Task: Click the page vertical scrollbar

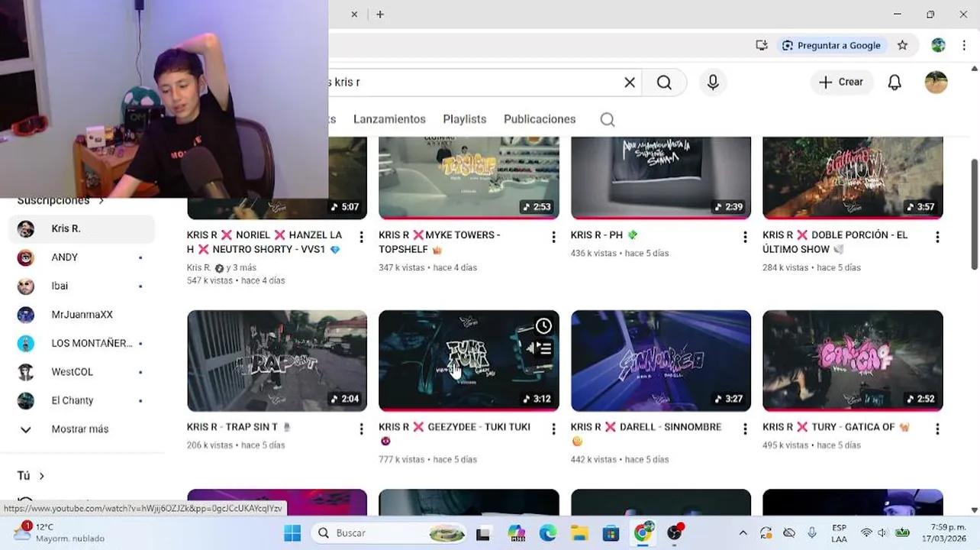Action: click(974, 214)
